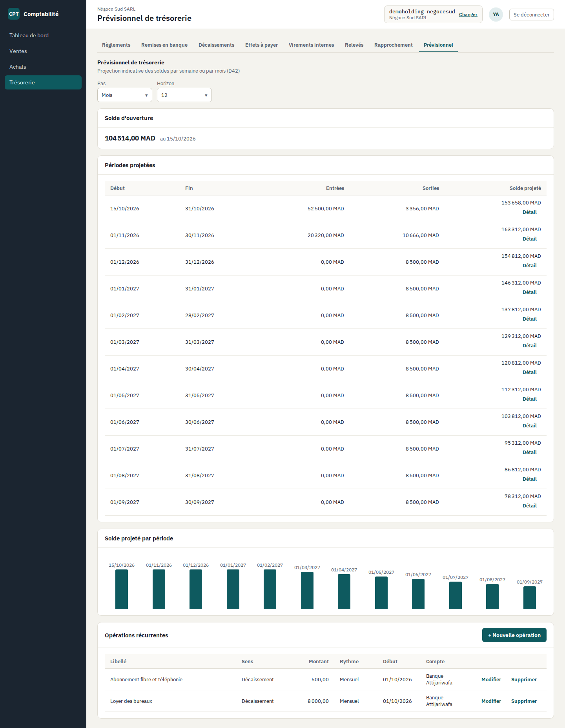The image size is (565, 728).
Task: Open Détail for period starting 15/10/2026
Action: point(530,212)
